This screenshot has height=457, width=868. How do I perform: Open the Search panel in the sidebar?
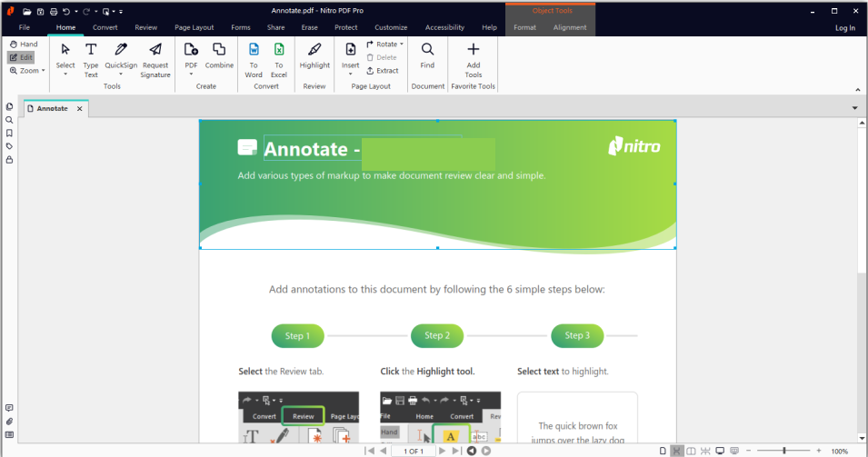click(9, 120)
